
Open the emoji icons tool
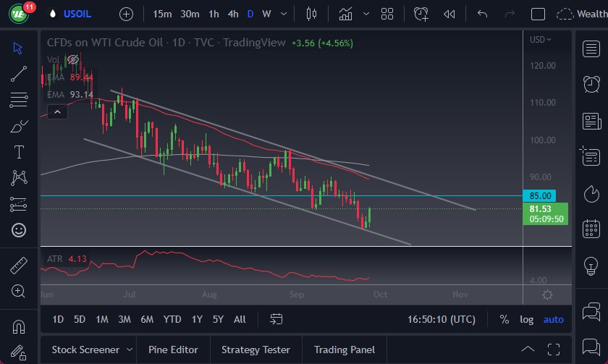(x=19, y=230)
